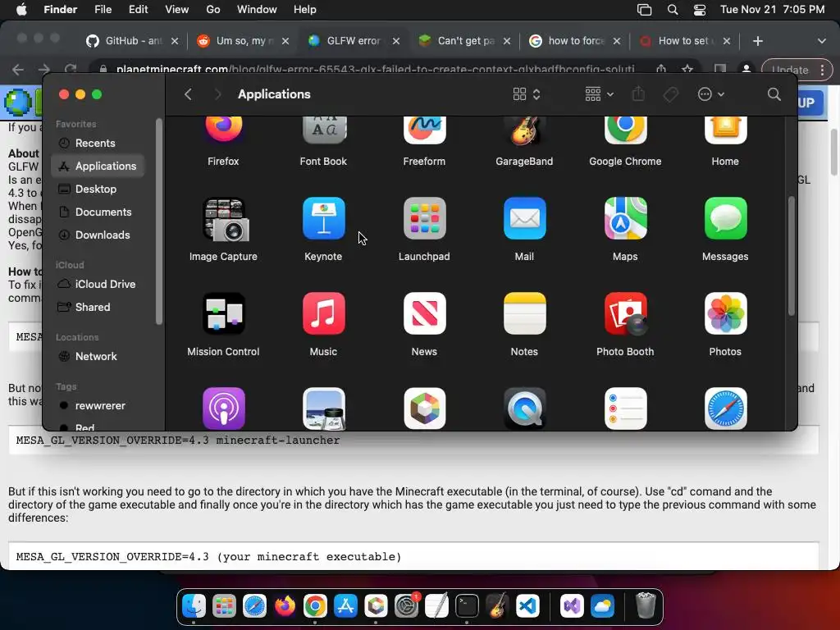840x630 pixels.
Task: Go back in Finder window
Action: click(188, 94)
